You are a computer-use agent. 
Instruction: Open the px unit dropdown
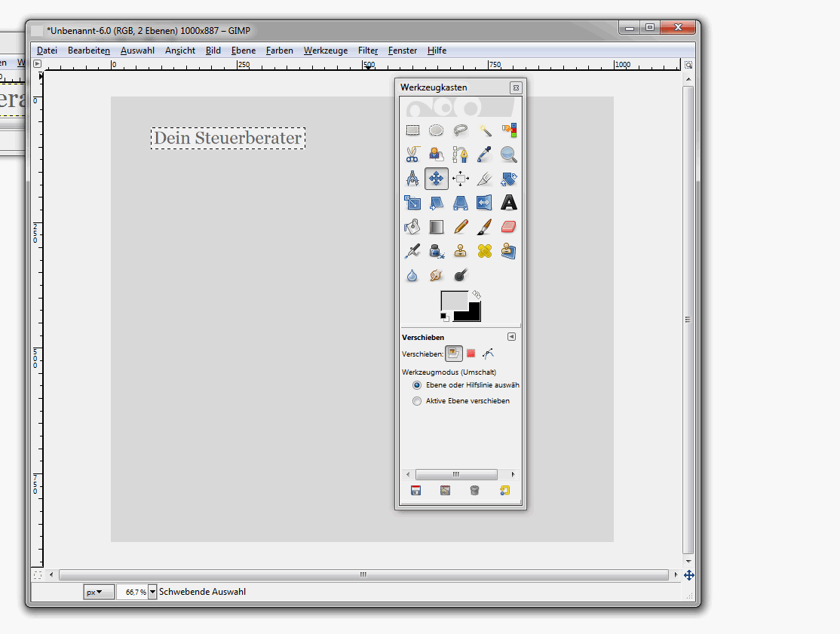[99, 592]
